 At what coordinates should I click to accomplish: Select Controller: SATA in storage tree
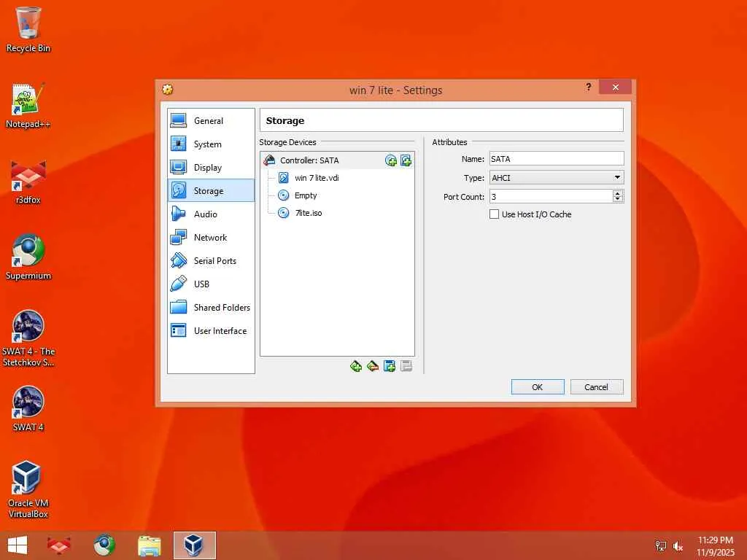pyautogui.click(x=337, y=160)
